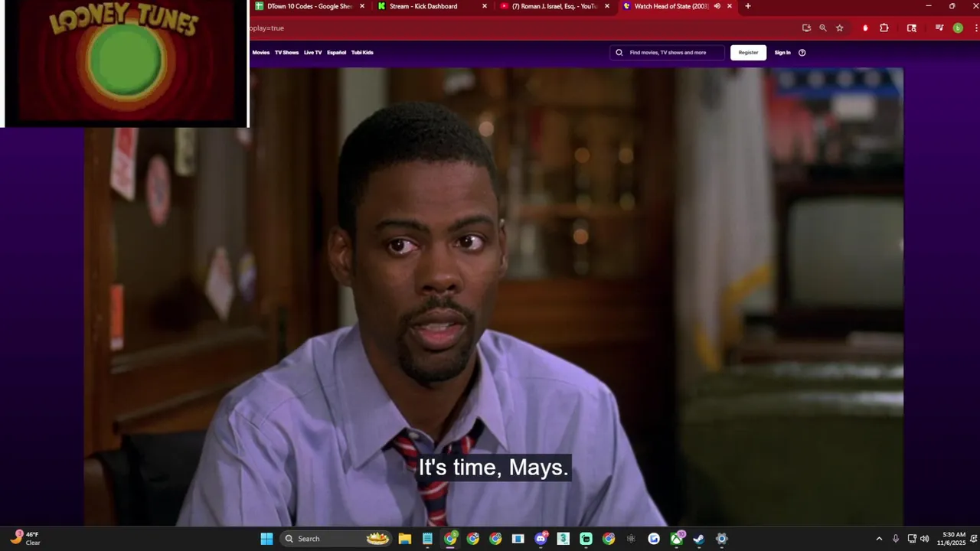Click the install app icon in address bar

[x=806, y=28]
